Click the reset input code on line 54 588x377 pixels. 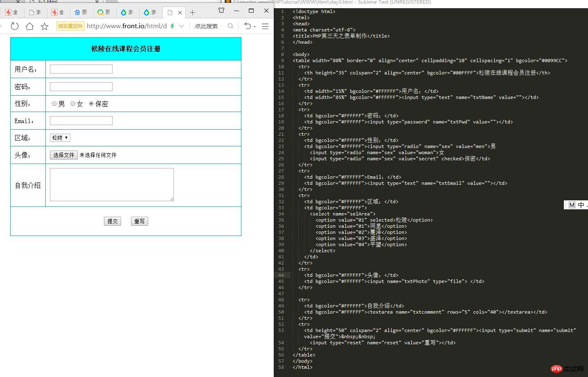383,343
